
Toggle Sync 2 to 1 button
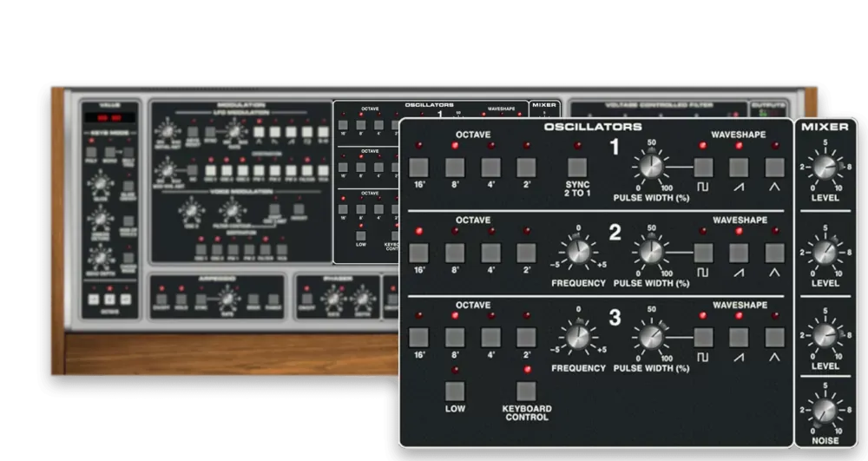point(577,168)
